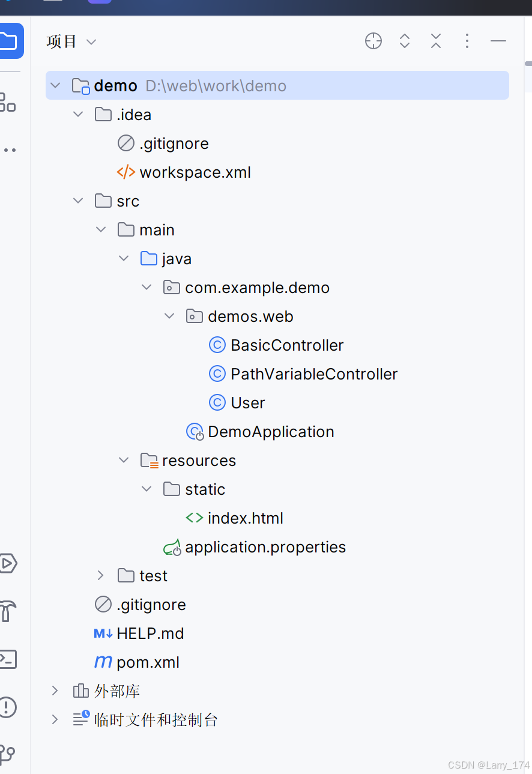Viewport: 532px width, 774px height.
Task: Open the Terminal tool window in the left sidebar
Action: coord(7,659)
